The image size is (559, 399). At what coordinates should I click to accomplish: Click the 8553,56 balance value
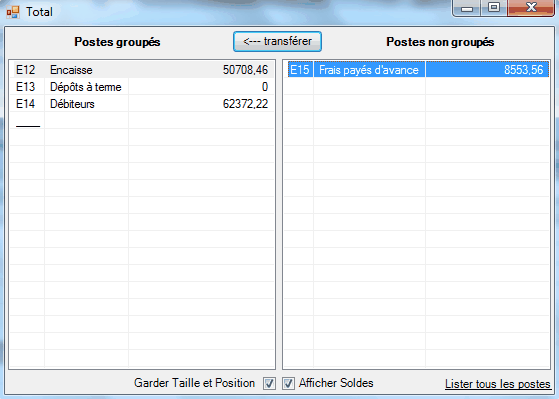[523, 70]
